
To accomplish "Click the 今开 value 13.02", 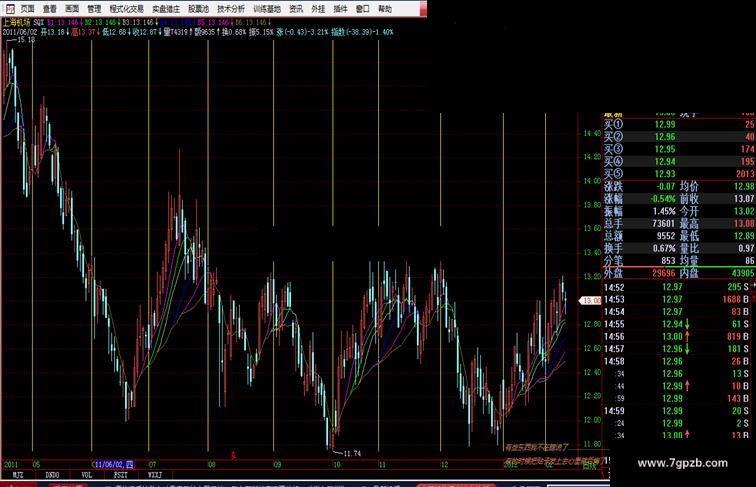I will click(x=744, y=211).
